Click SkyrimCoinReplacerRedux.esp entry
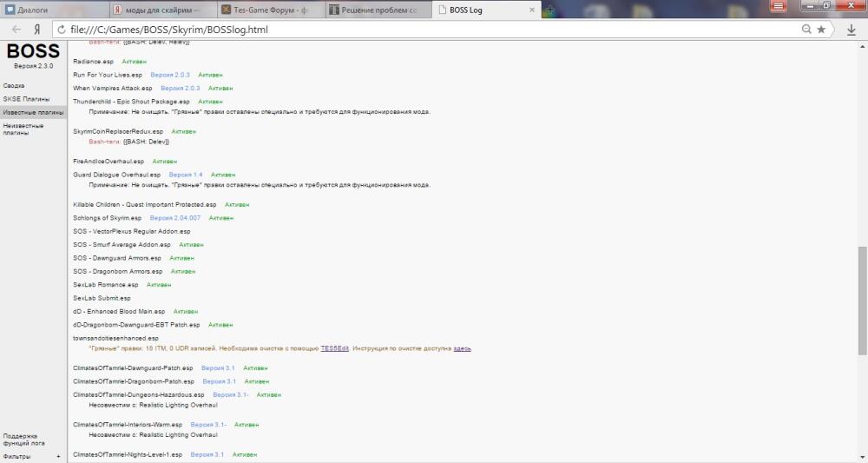This screenshot has height=463, width=868. click(118, 131)
